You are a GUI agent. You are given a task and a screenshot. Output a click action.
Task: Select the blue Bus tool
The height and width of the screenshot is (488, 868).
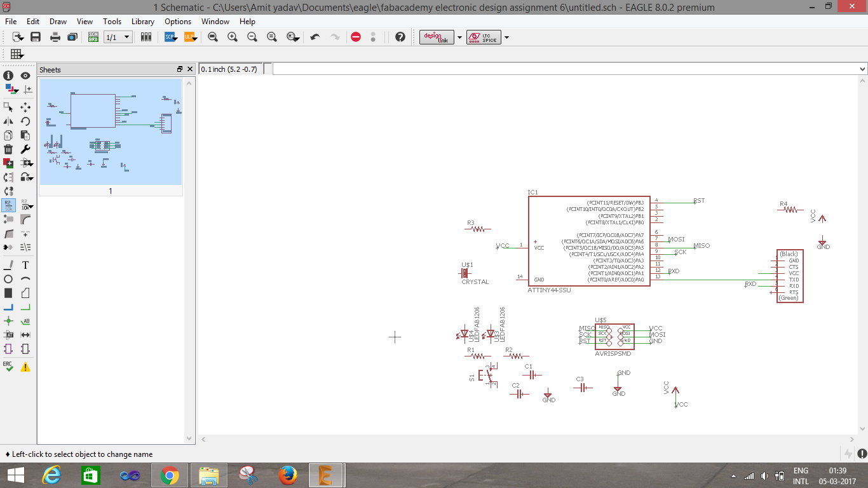coord(8,306)
